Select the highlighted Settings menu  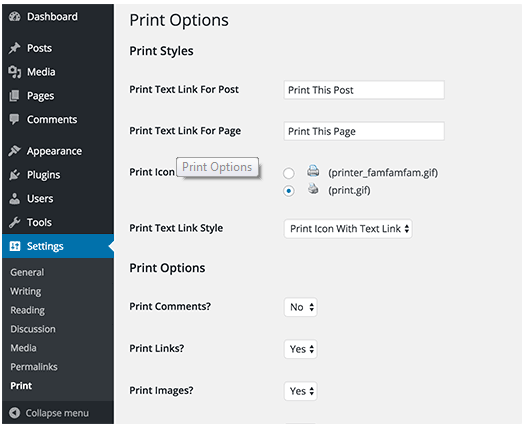[58, 246]
